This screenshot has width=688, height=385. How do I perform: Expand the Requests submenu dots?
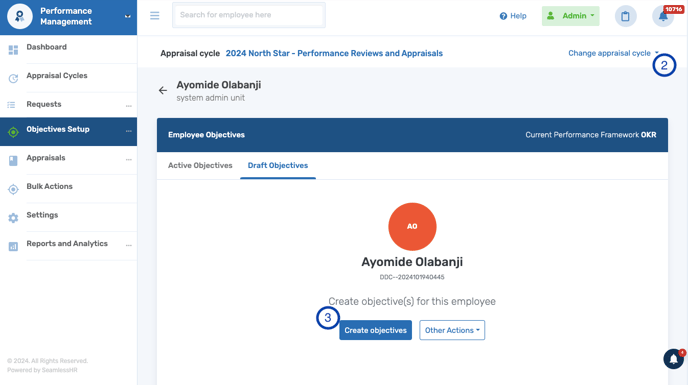click(x=129, y=106)
